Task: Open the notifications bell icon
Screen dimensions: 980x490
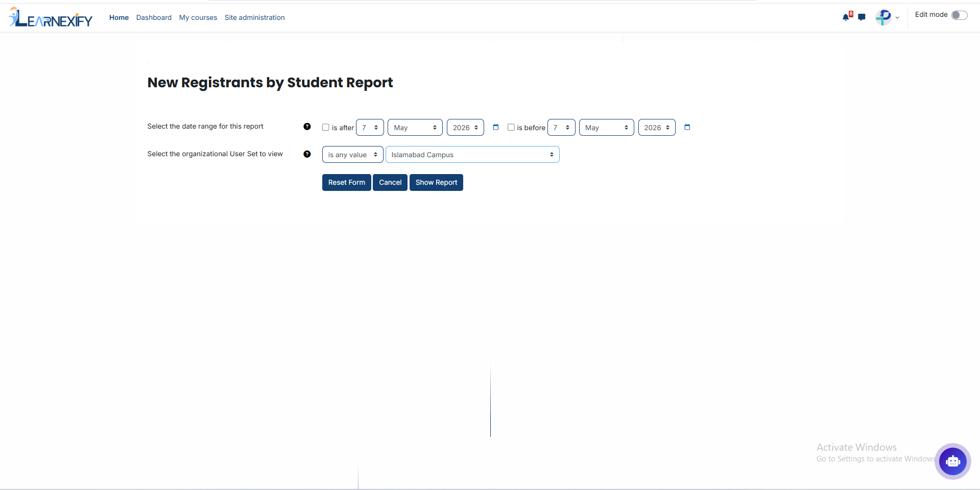Action: (846, 17)
